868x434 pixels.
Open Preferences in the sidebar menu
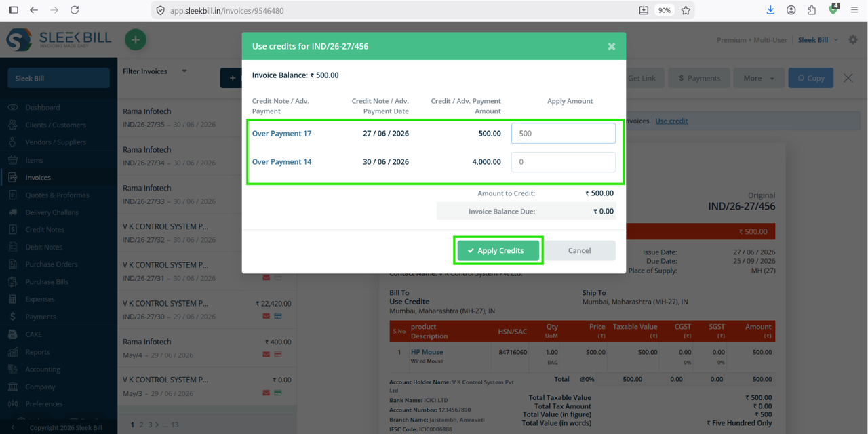pyautogui.click(x=43, y=404)
